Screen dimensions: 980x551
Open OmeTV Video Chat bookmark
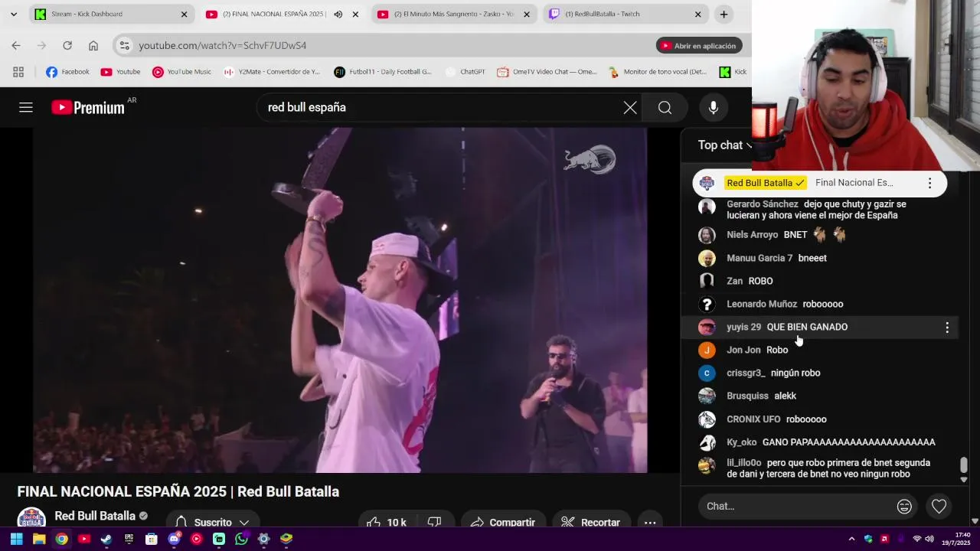pyautogui.click(x=547, y=72)
